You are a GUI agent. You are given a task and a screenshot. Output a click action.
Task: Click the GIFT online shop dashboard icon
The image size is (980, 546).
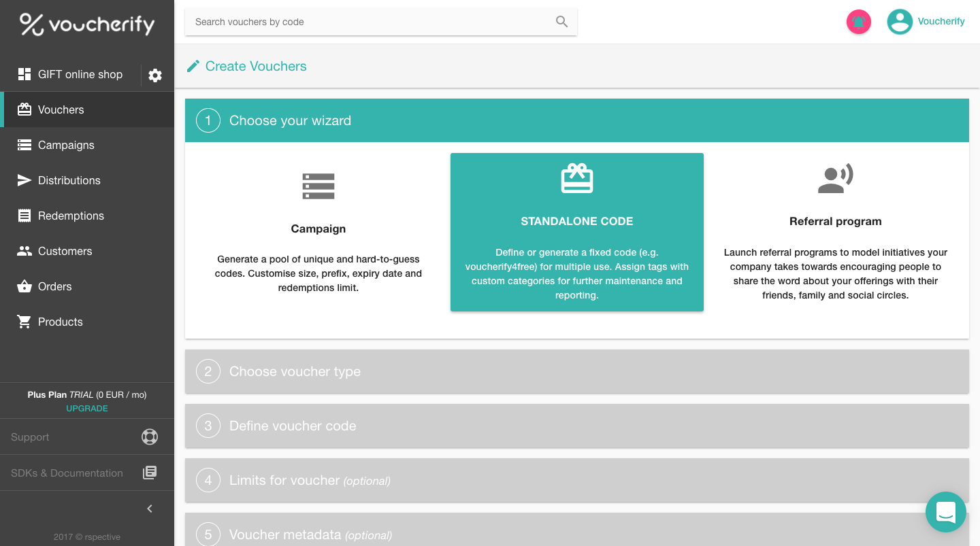point(24,74)
